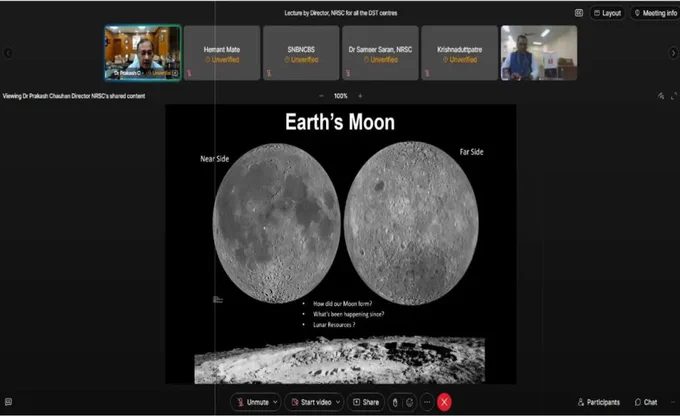Click 'How did our Moon form?' bullet
This screenshot has height=416, width=680.
point(342,304)
